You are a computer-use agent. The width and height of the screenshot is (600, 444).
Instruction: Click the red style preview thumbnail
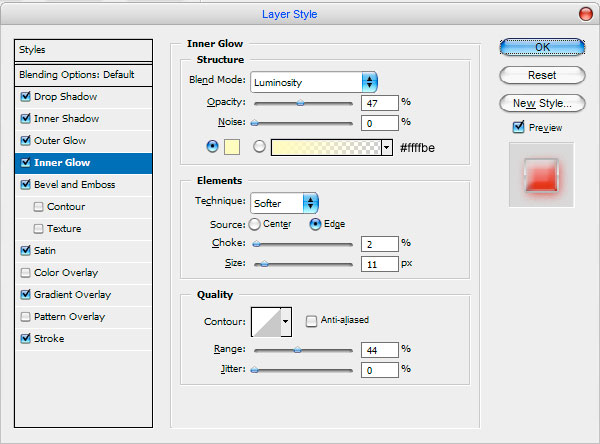541,175
